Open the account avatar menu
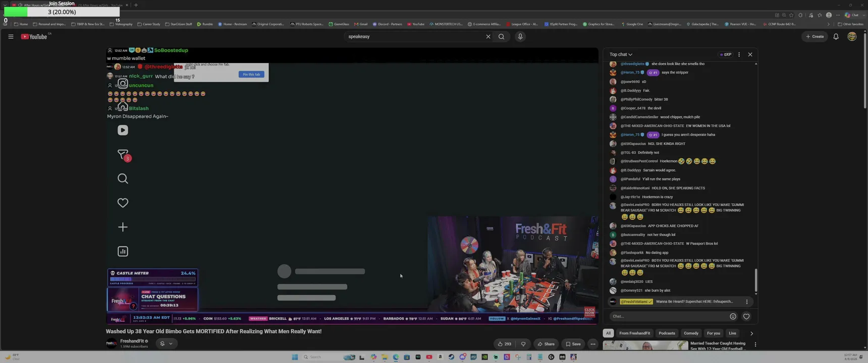Viewport: 868px width, 363px height. [852, 36]
